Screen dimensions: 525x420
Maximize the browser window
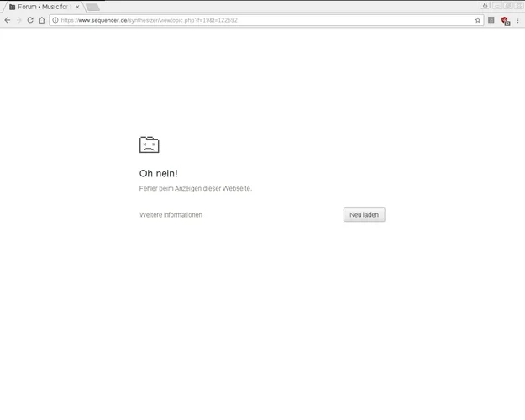click(508, 5)
